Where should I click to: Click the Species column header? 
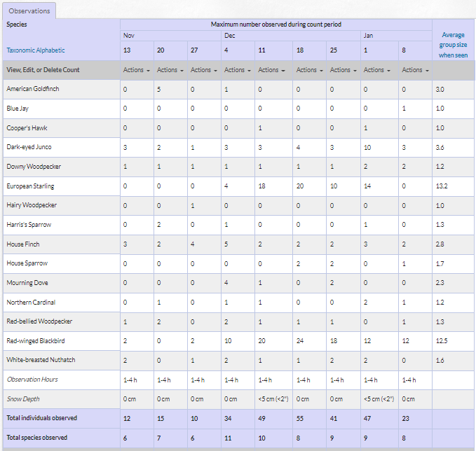[17, 25]
